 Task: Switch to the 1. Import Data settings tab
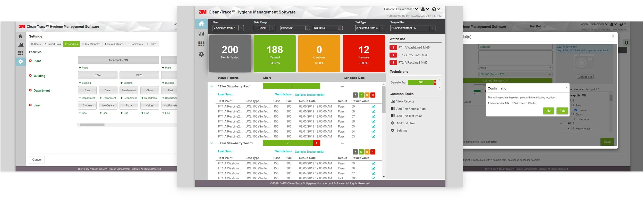(x=53, y=44)
